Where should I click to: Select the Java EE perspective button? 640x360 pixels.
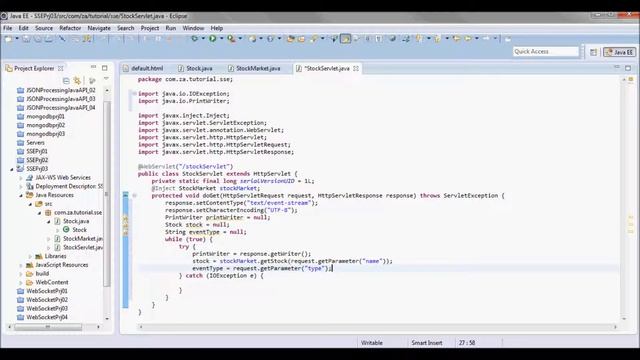point(620,52)
